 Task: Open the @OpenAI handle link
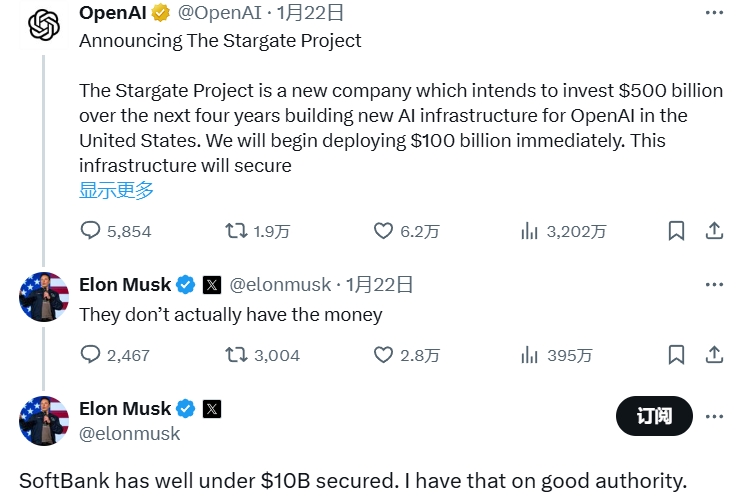(x=220, y=13)
